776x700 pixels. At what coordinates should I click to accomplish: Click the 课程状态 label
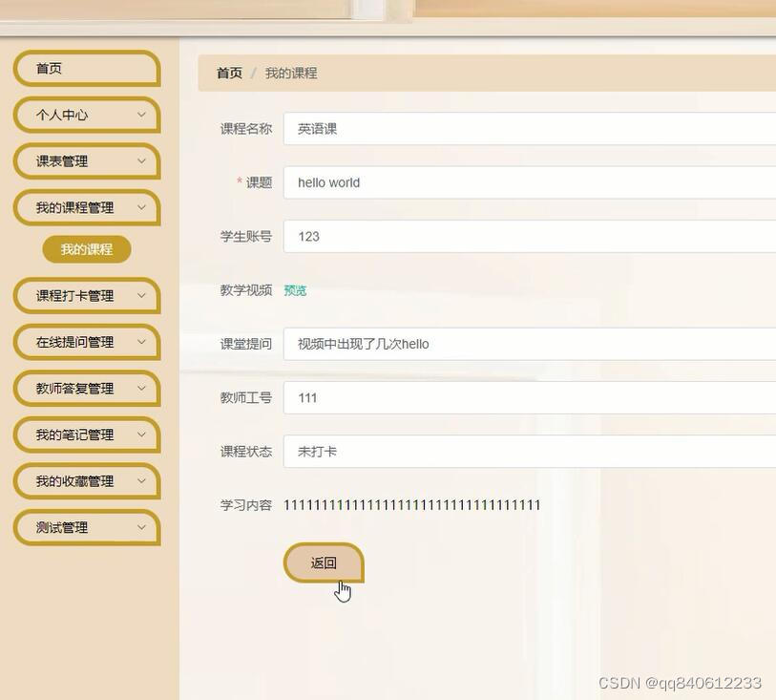(246, 451)
